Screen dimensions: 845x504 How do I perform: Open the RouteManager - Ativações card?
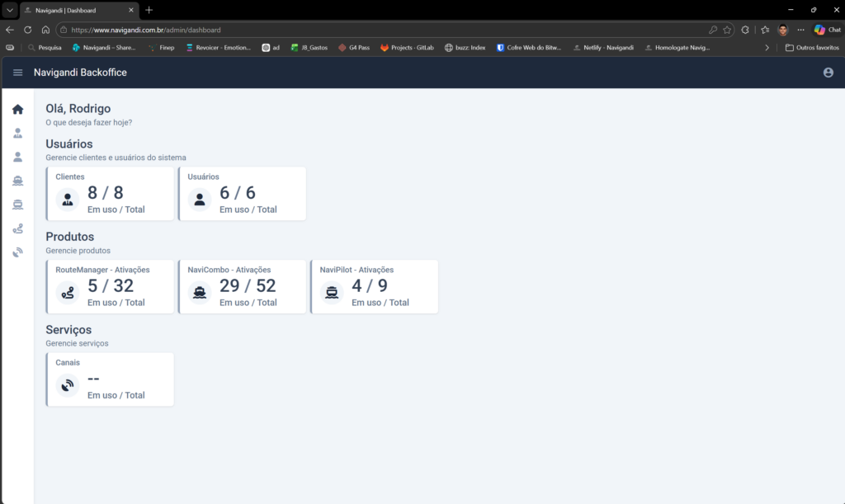point(111,286)
